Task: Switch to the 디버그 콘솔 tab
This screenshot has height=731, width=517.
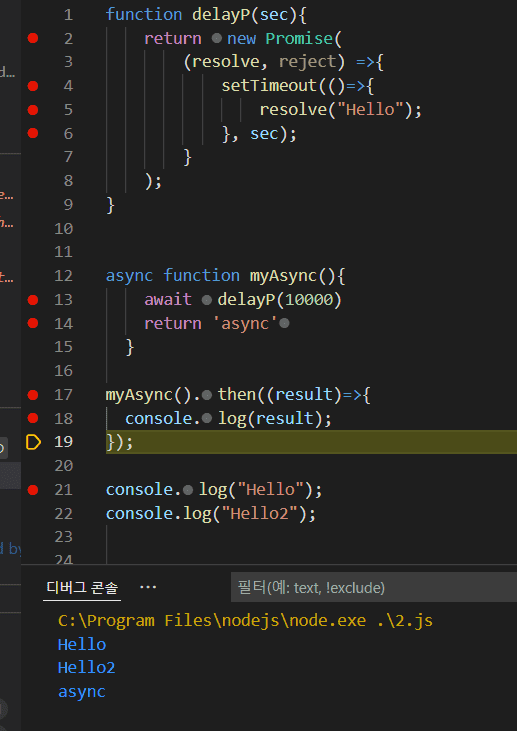Action: click(x=82, y=587)
